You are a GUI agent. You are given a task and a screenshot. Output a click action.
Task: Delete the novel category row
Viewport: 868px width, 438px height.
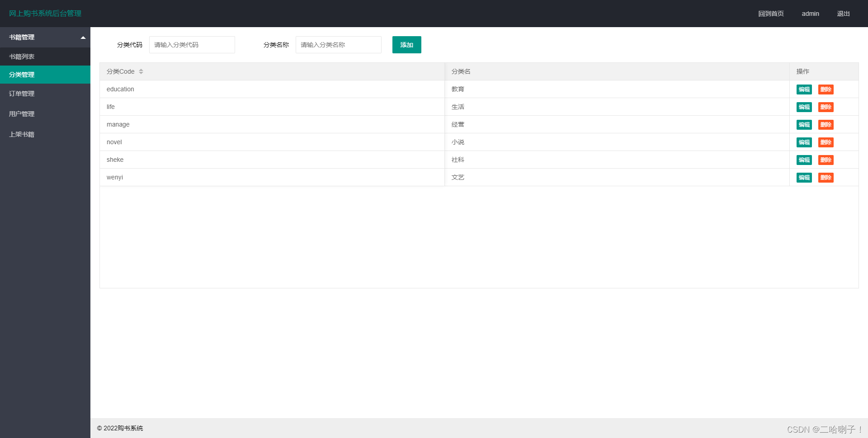point(826,142)
